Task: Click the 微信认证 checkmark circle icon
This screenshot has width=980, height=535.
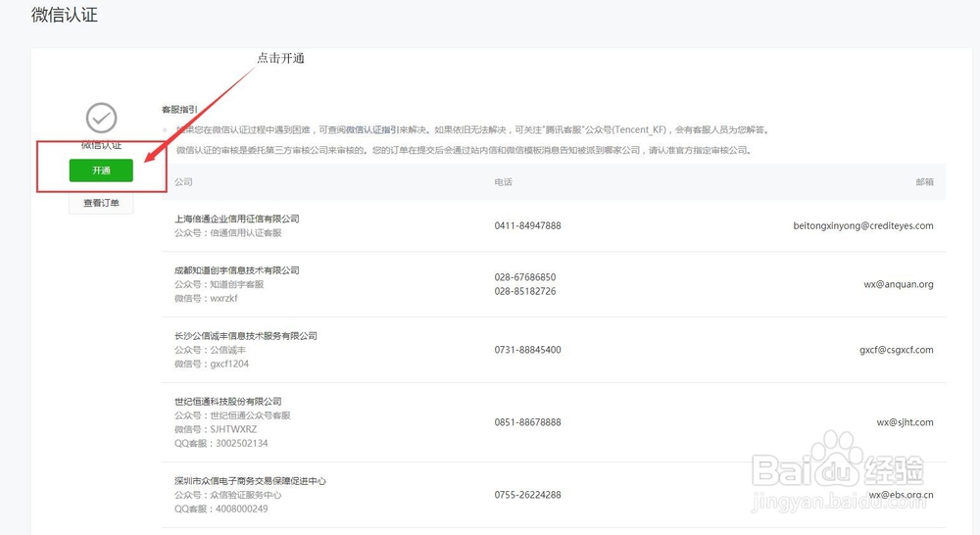Action: [x=101, y=119]
